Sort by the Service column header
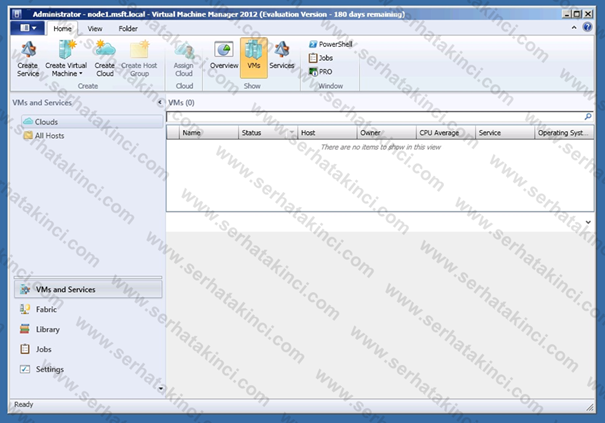The width and height of the screenshot is (605, 423). pyautogui.click(x=505, y=132)
